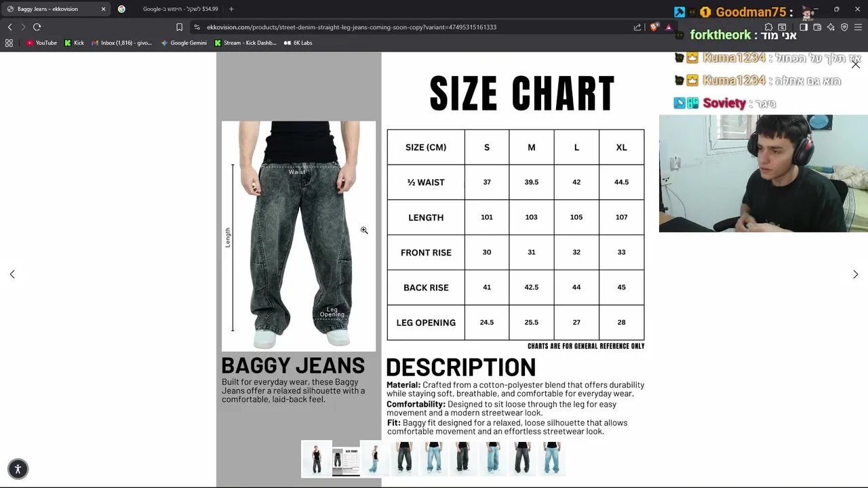The image size is (868, 488).
Task: Click the LEG OPENING row label
Action: [x=426, y=323]
